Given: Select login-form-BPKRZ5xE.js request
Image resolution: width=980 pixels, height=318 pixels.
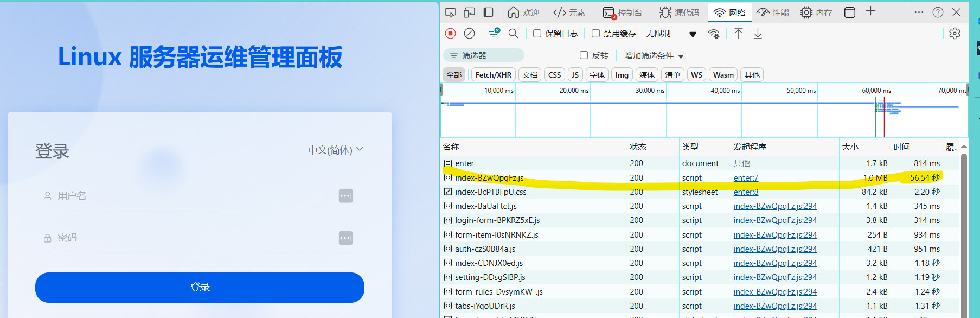Looking at the screenshot, I should [700, 220].
